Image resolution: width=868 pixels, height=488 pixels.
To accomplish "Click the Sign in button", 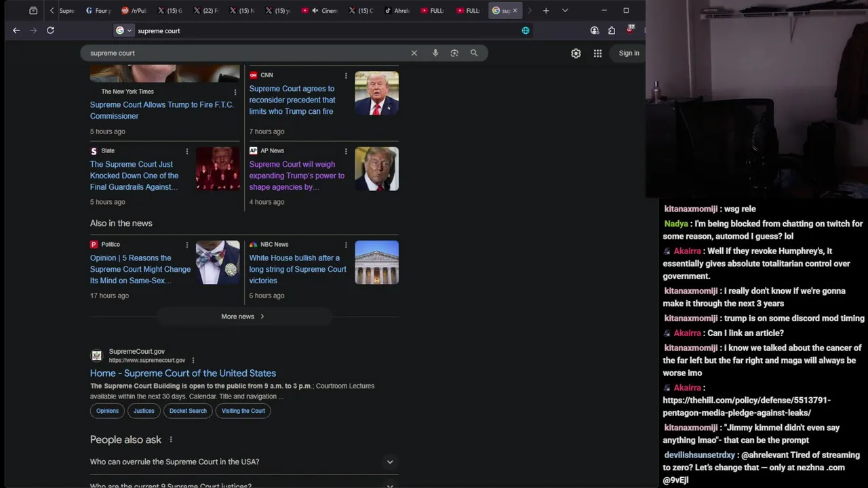I will [629, 53].
